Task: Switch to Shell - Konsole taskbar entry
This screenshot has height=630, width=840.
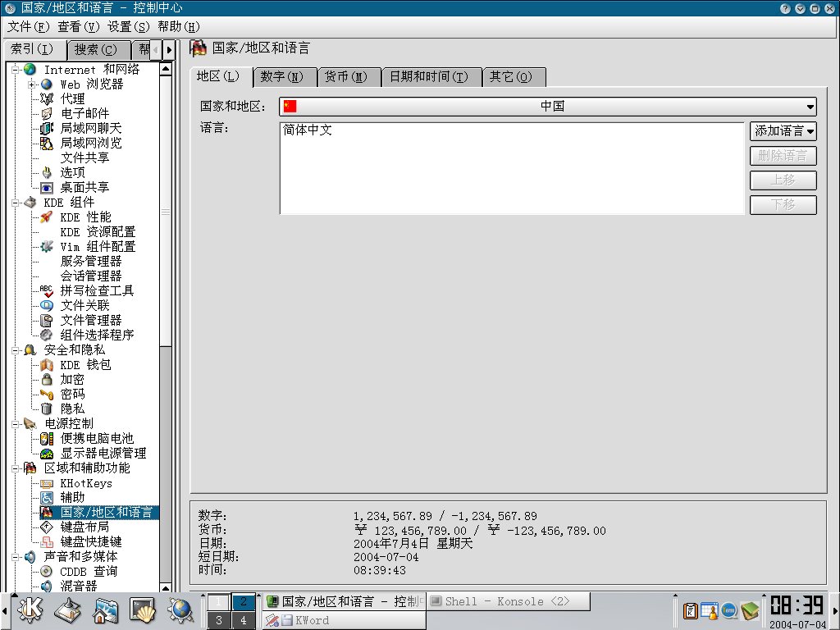Action: 508,601
